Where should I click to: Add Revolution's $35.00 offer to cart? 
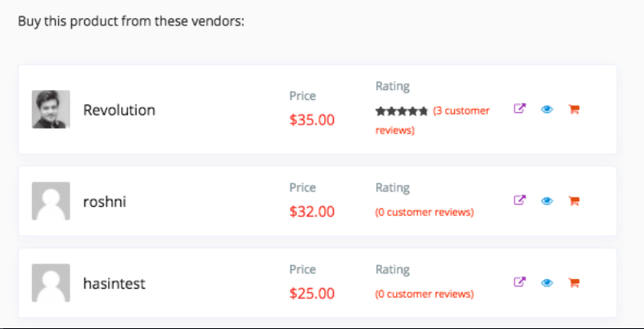coord(574,109)
